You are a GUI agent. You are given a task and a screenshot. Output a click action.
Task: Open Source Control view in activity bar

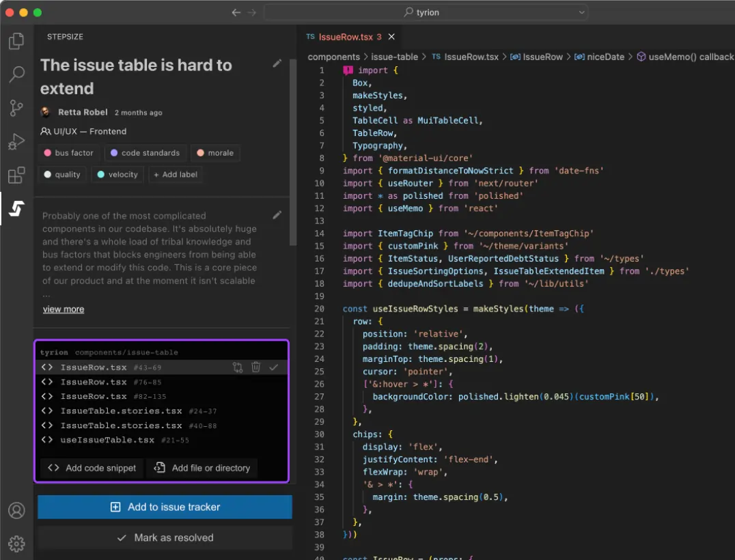pos(16,108)
